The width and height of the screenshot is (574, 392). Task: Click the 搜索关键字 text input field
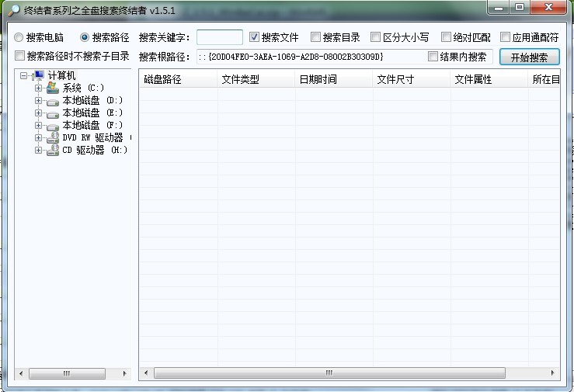click(x=219, y=37)
